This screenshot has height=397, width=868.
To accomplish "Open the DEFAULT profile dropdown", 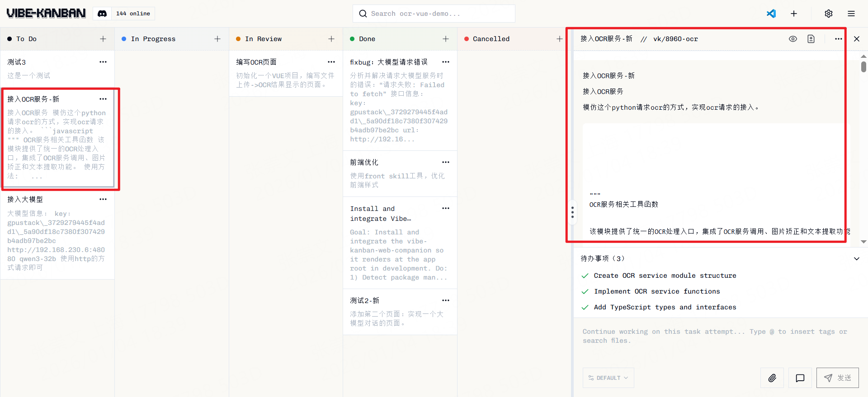I will 609,378.
